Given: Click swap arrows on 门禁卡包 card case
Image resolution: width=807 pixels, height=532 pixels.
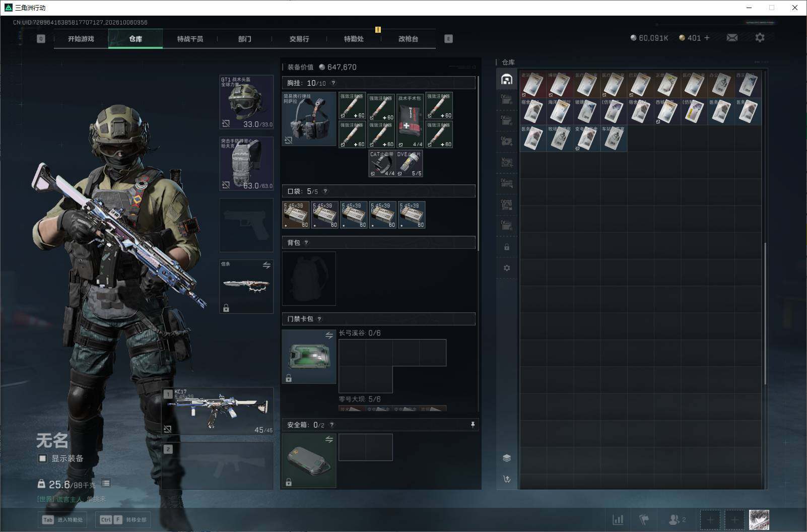Looking at the screenshot, I should point(329,335).
